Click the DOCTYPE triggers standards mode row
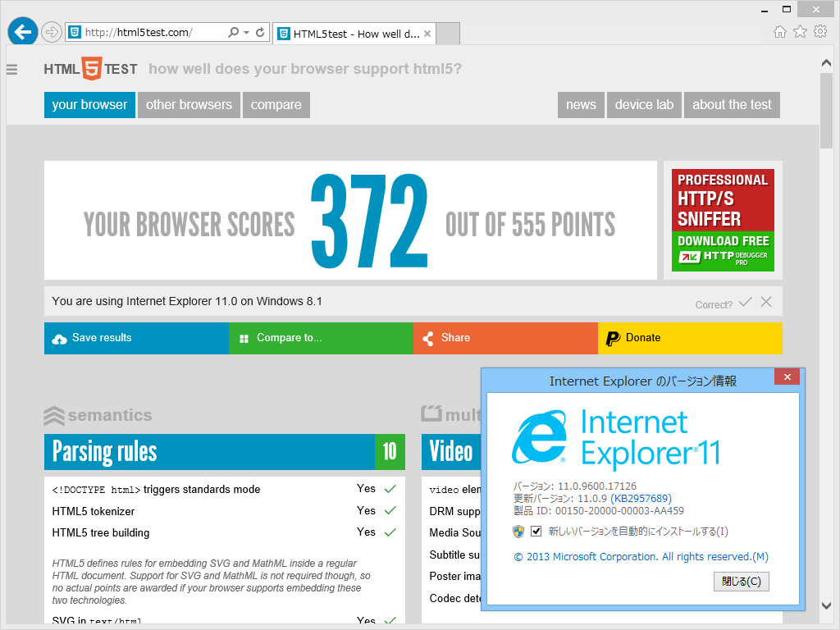840x630 pixels. (225, 489)
